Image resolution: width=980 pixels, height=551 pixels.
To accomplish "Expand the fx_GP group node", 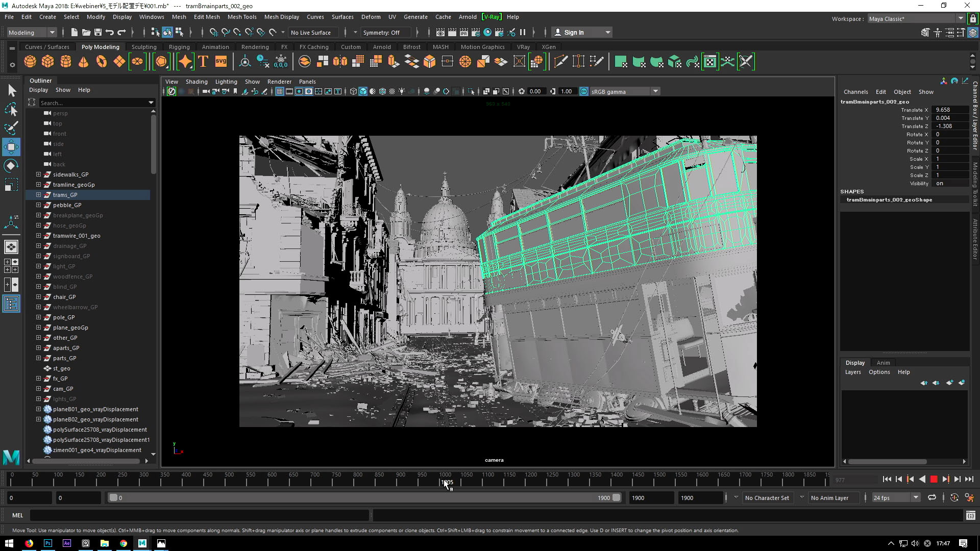I will tap(38, 378).
